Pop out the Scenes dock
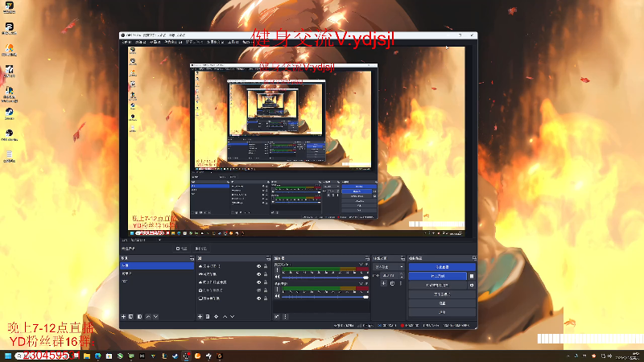 click(x=192, y=258)
